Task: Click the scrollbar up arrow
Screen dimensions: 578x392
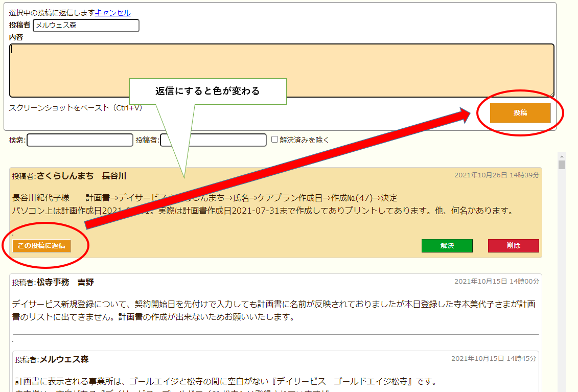Action: point(562,156)
